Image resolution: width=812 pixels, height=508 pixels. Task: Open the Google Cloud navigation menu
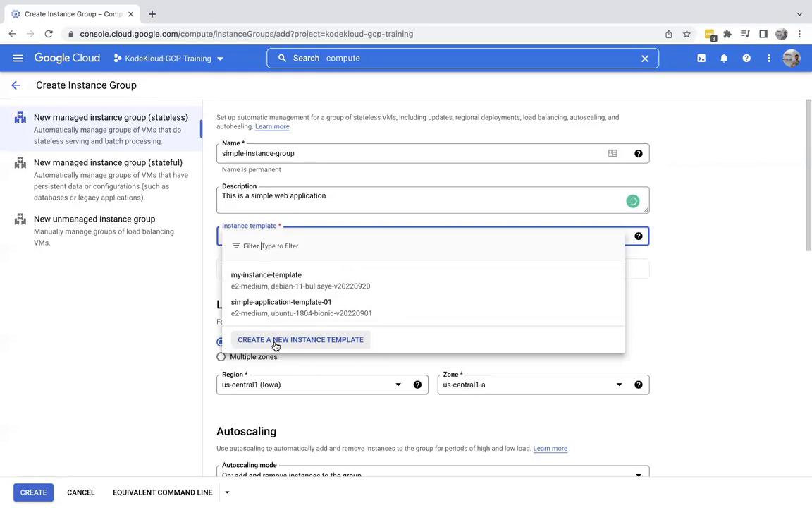[18, 59]
